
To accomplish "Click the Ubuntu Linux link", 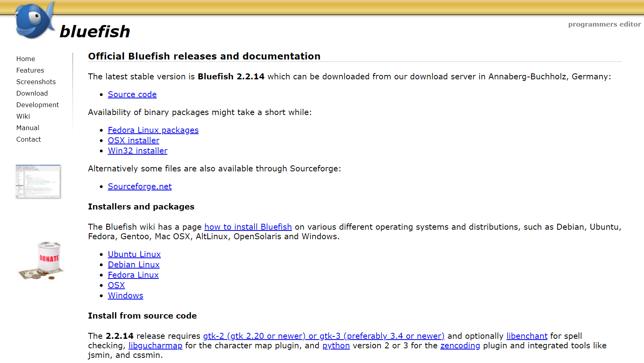I will click(134, 254).
